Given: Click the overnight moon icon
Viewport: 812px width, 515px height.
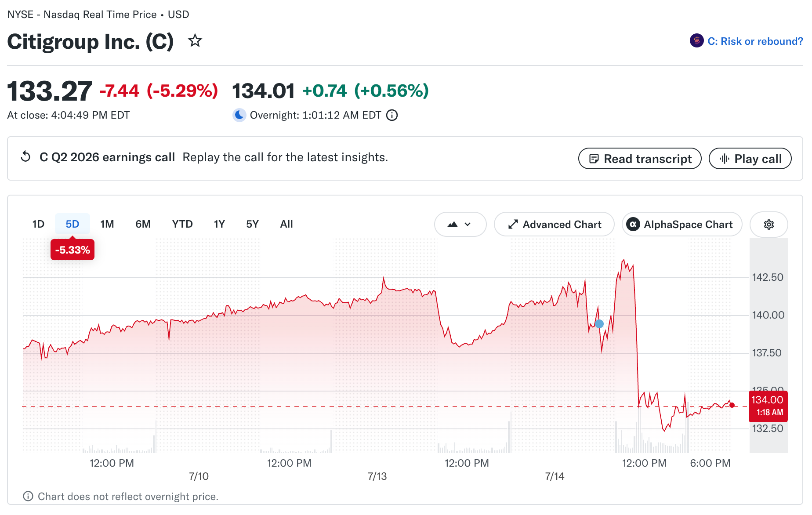Looking at the screenshot, I should 239,115.
